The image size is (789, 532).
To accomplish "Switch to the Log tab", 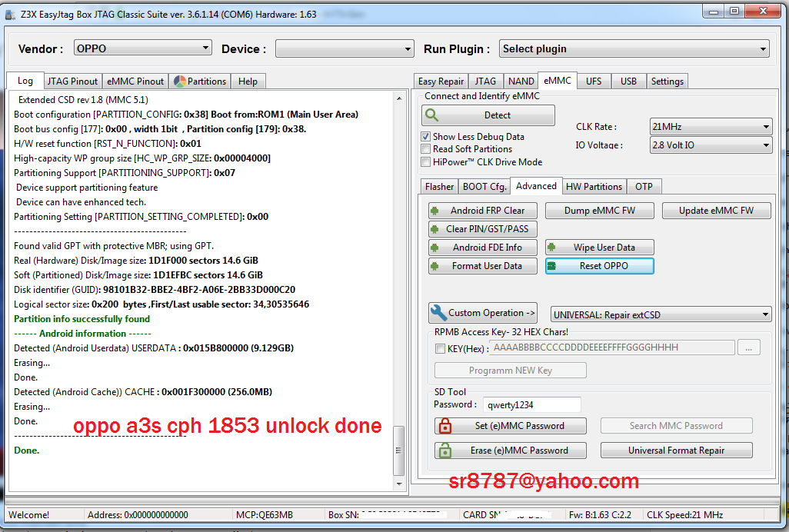I will (25, 81).
